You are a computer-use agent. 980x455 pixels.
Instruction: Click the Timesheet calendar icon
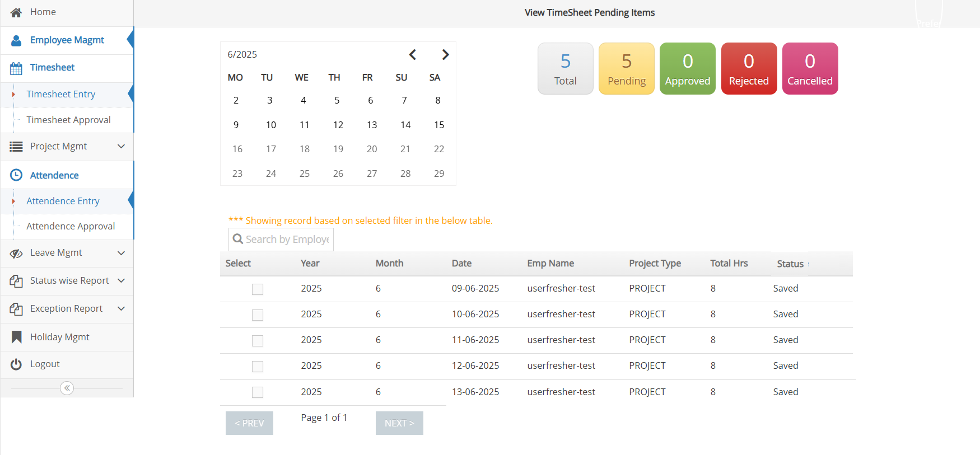16,68
